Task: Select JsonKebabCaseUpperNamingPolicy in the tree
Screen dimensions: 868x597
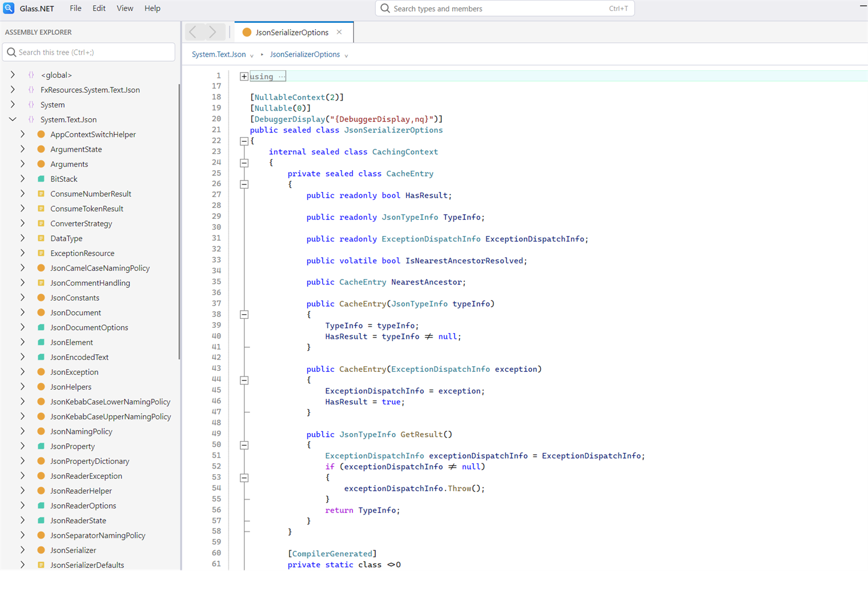Action: pyautogui.click(x=111, y=416)
